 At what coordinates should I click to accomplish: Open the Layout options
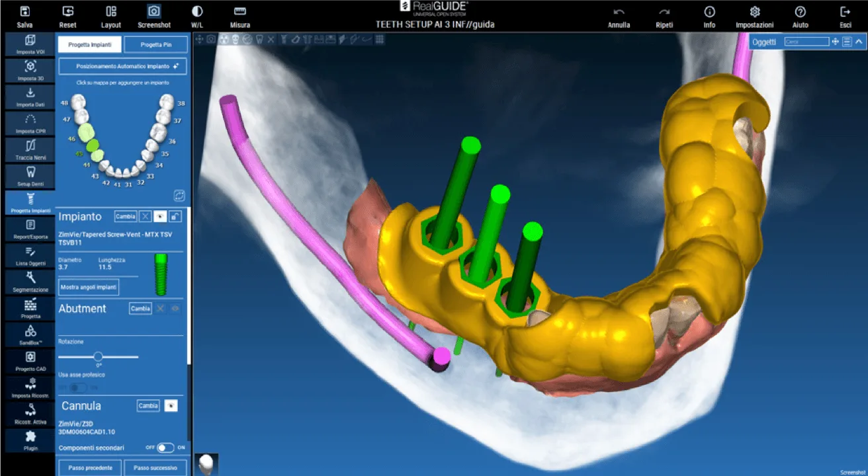pyautogui.click(x=111, y=17)
